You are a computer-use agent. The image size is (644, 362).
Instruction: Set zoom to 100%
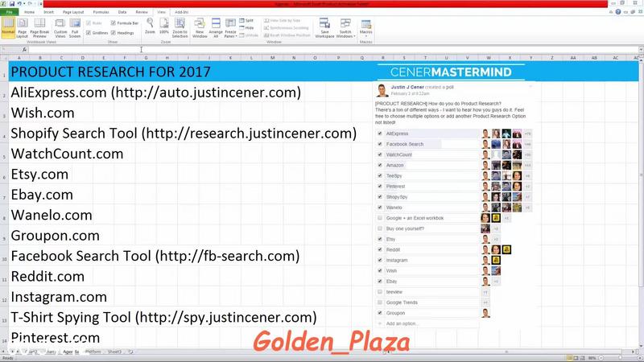(x=164, y=26)
